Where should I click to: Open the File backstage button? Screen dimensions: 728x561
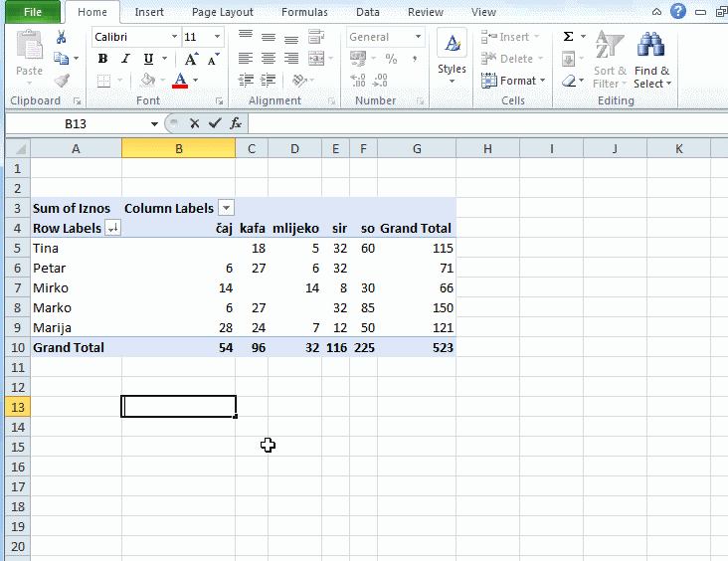coord(32,12)
